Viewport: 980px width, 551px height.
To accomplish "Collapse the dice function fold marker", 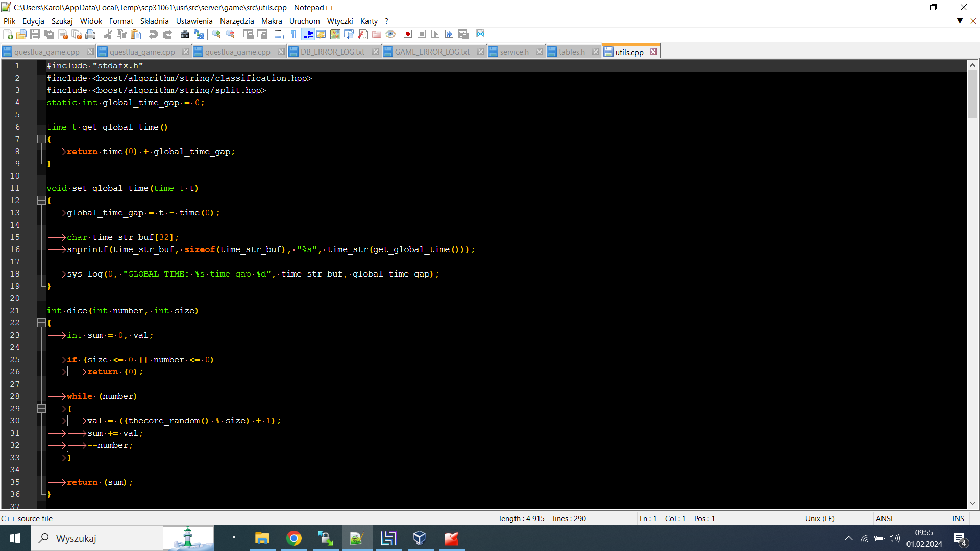I will (41, 322).
